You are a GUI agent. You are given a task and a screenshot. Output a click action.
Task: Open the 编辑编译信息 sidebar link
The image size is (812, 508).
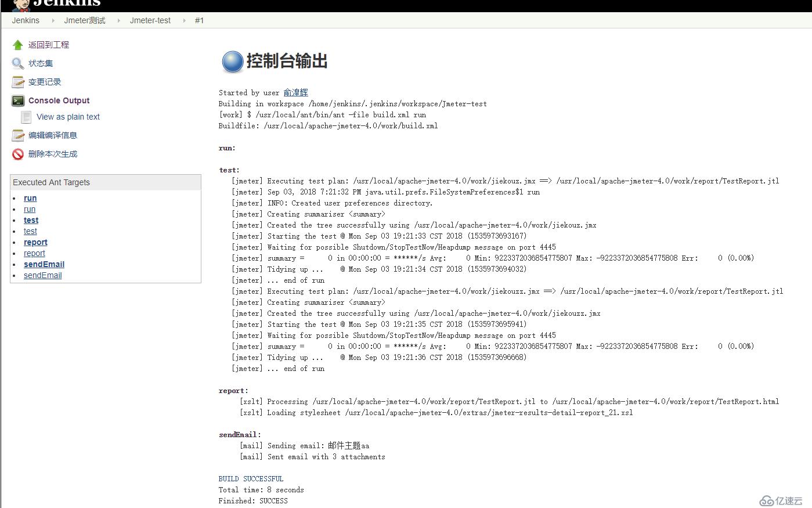click(53, 135)
